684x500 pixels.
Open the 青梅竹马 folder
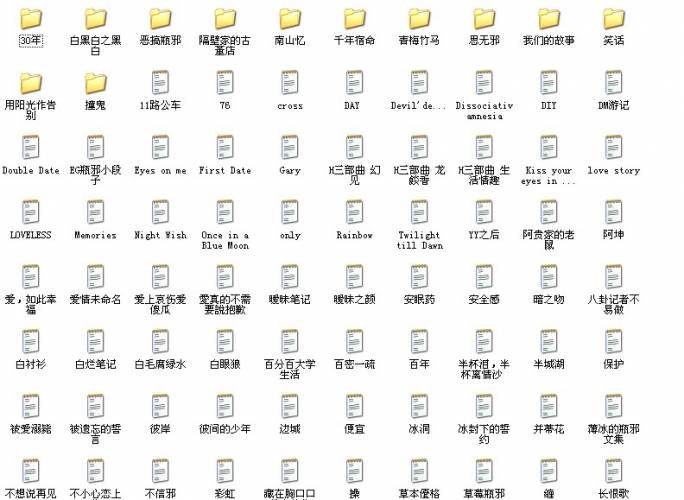point(420,19)
